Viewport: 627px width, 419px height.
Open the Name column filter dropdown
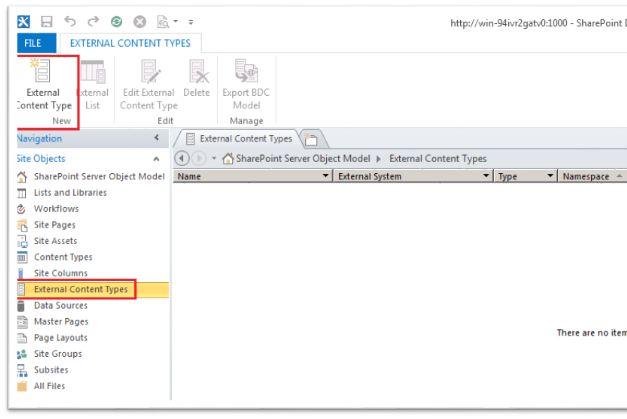pyautogui.click(x=325, y=176)
